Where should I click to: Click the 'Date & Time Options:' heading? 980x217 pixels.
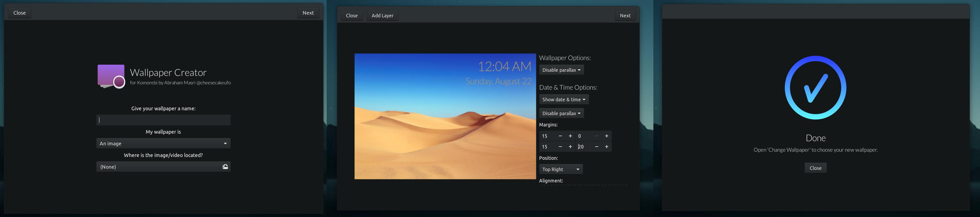pyautogui.click(x=568, y=87)
